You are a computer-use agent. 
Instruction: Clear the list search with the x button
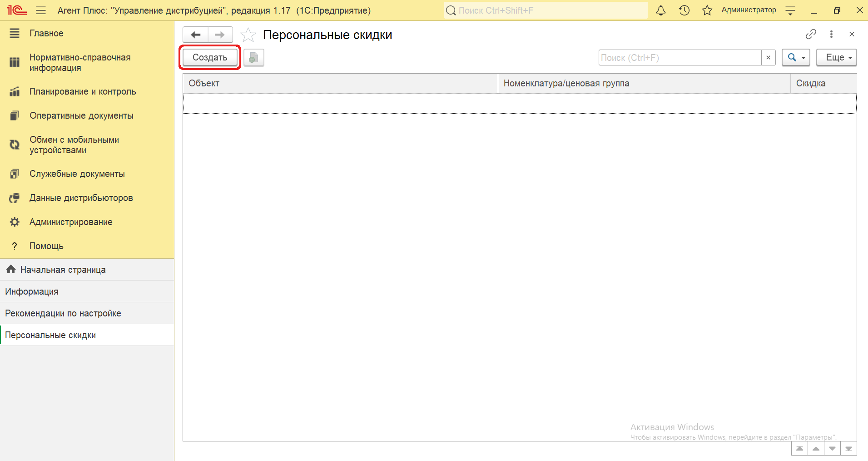coord(768,58)
